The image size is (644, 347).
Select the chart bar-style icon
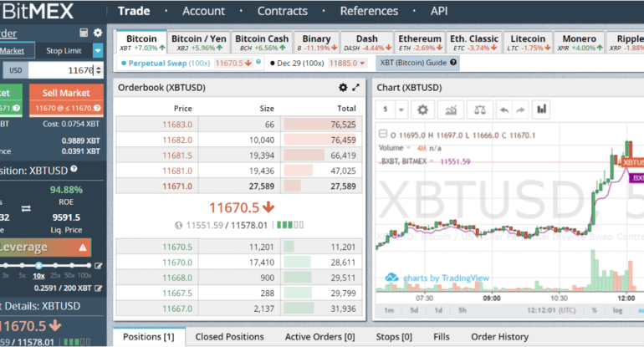[542, 110]
